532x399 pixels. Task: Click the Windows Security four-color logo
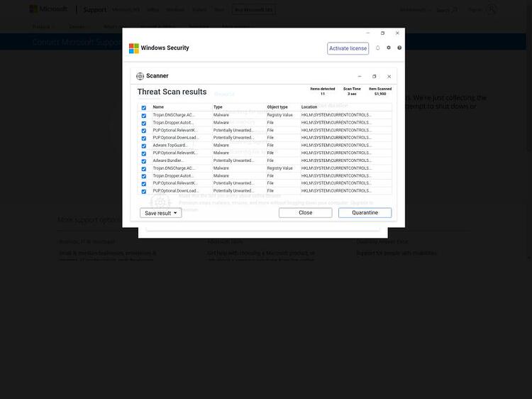[133, 48]
